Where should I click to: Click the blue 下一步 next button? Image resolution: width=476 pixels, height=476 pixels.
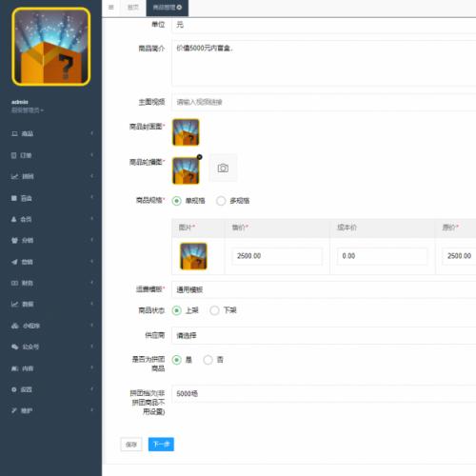(x=161, y=445)
